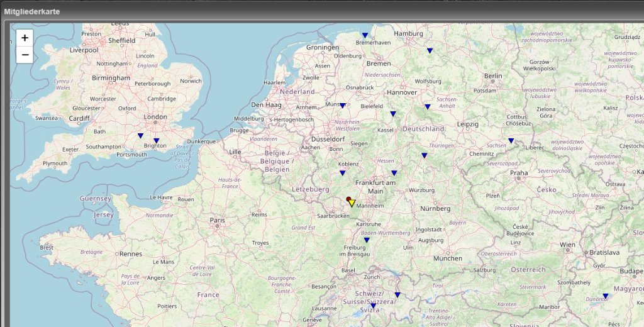Click the red dot marker beside Mannheim
This screenshot has height=327, width=644.
[x=348, y=199]
